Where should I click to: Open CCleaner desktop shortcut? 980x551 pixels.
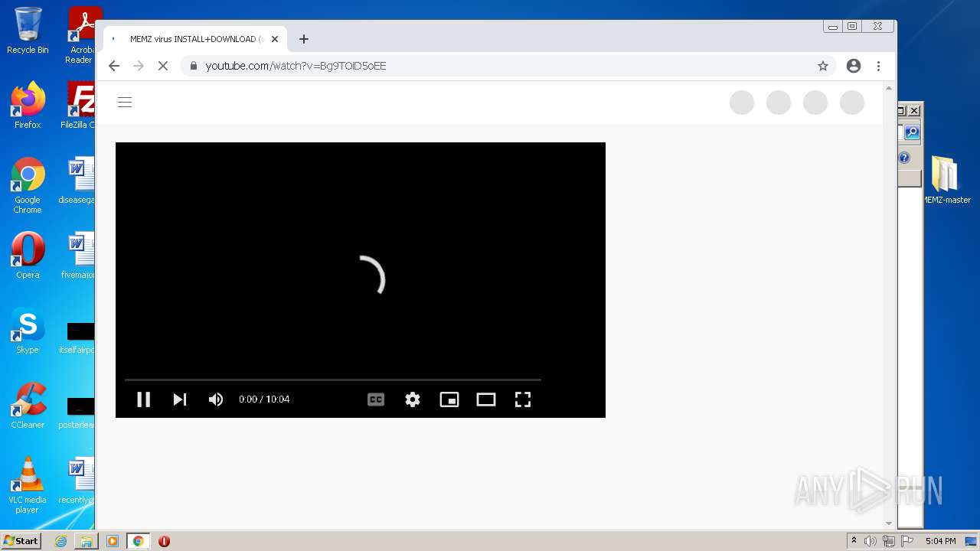28,406
